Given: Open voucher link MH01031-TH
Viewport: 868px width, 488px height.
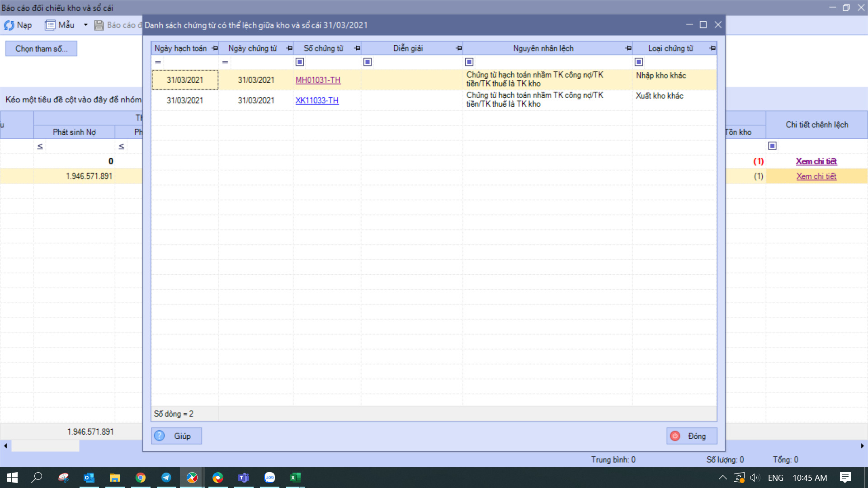Looking at the screenshot, I should (x=318, y=80).
